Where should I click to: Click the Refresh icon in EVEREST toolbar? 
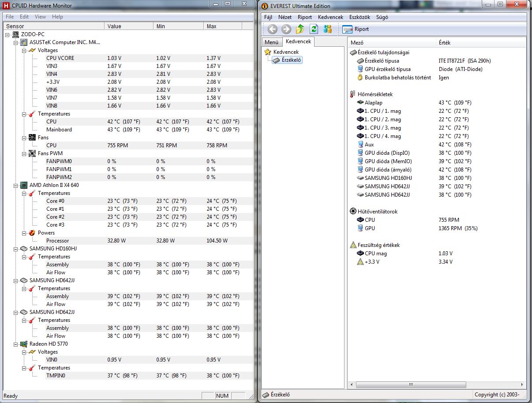(x=314, y=29)
